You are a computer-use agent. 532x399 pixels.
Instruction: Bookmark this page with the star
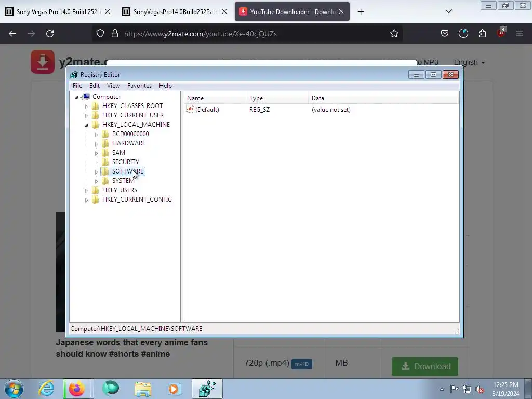(394, 34)
